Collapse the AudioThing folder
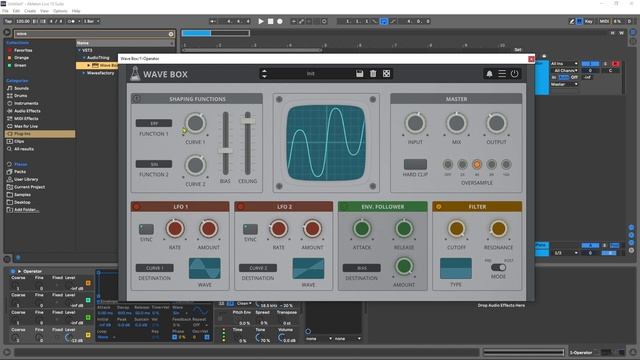 [84, 58]
